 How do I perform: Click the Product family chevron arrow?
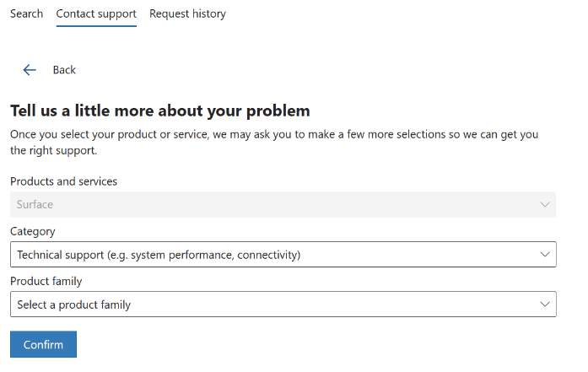(x=544, y=305)
